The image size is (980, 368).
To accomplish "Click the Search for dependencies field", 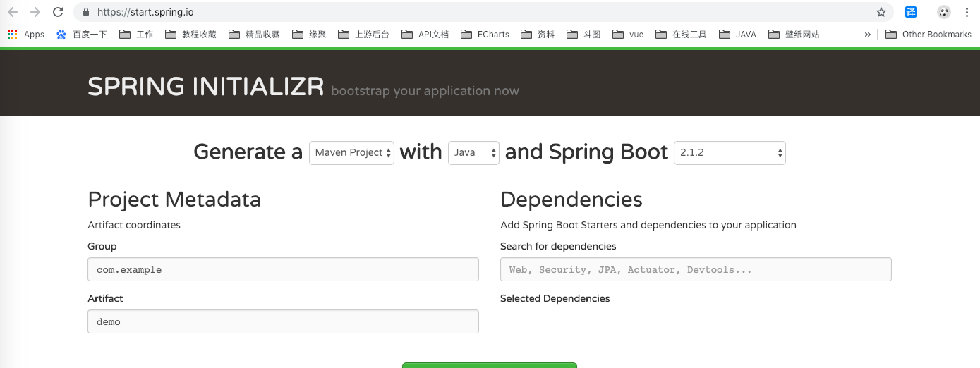I will pyautogui.click(x=696, y=269).
